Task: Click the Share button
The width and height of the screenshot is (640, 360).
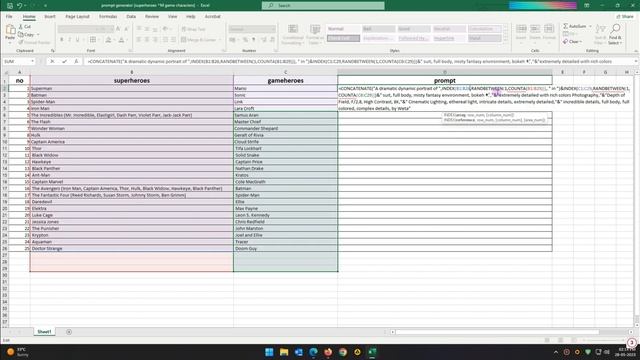Action: coord(625,17)
